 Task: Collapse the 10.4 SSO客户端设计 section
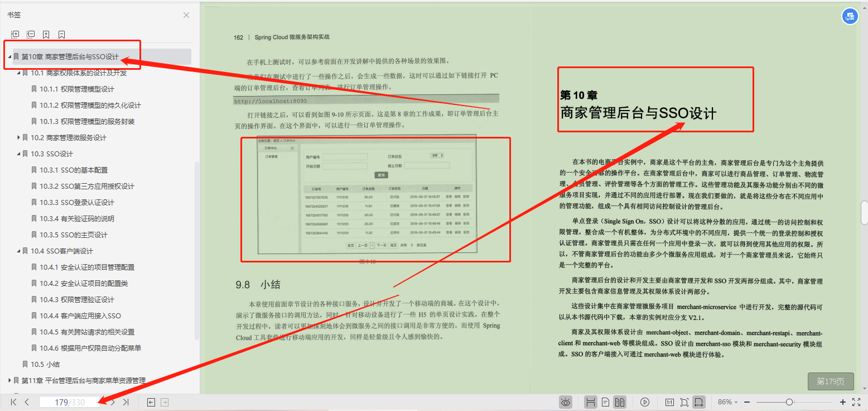pos(18,251)
